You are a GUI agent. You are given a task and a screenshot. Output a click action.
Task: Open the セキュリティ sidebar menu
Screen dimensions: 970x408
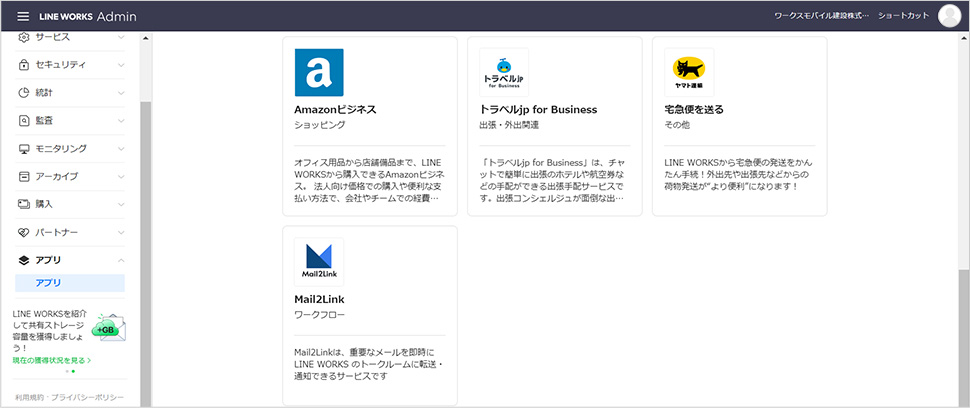pyautogui.click(x=70, y=65)
